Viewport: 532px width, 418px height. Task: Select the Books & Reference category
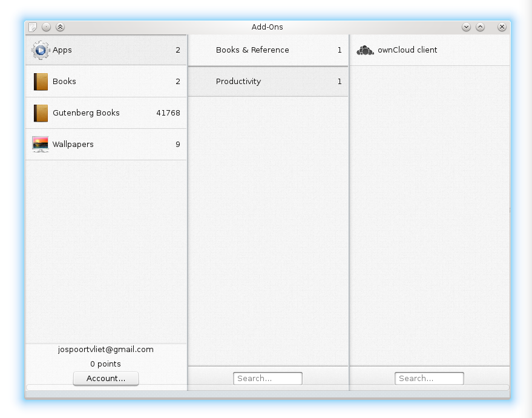click(x=252, y=50)
